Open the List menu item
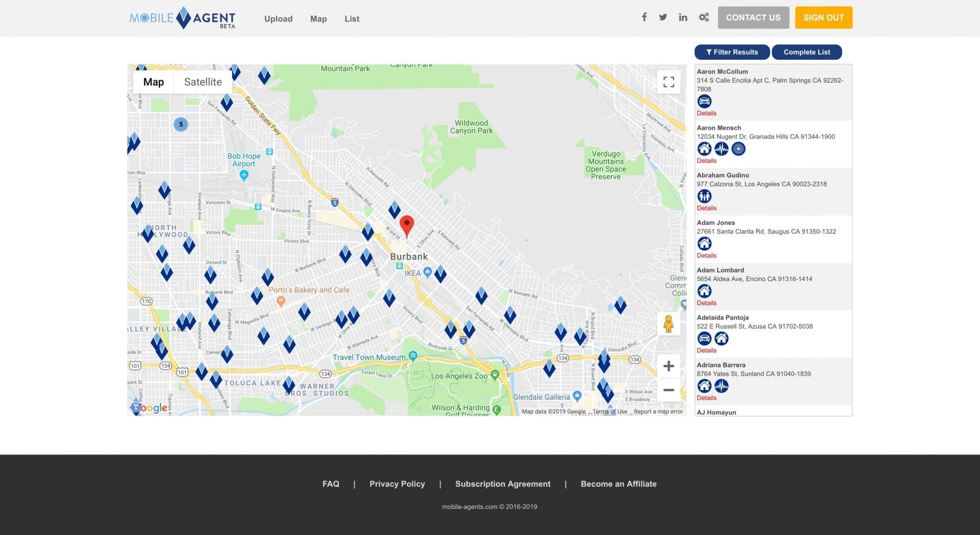Image resolution: width=980 pixels, height=535 pixels. [x=352, y=19]
